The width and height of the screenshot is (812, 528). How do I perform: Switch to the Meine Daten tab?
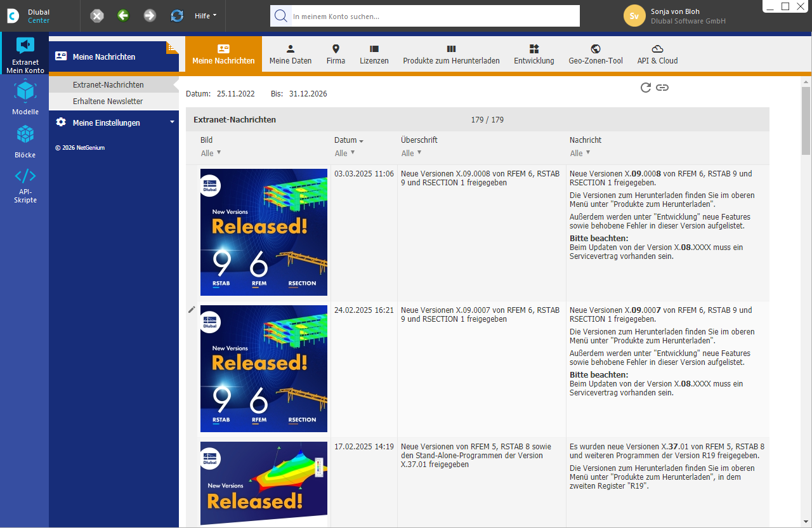pos(291,55)
